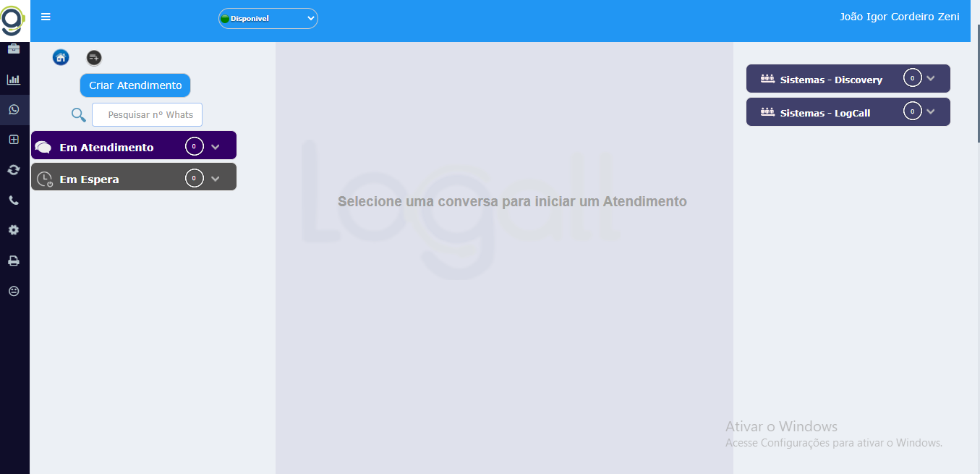Click the people icon on Sistemas - LogCall

click(767, 112)
